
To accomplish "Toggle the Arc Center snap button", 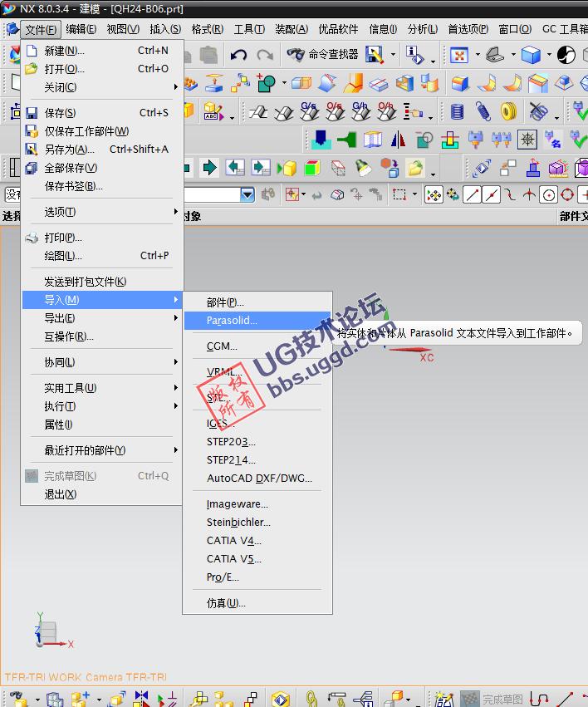I will tap(548, 194).
